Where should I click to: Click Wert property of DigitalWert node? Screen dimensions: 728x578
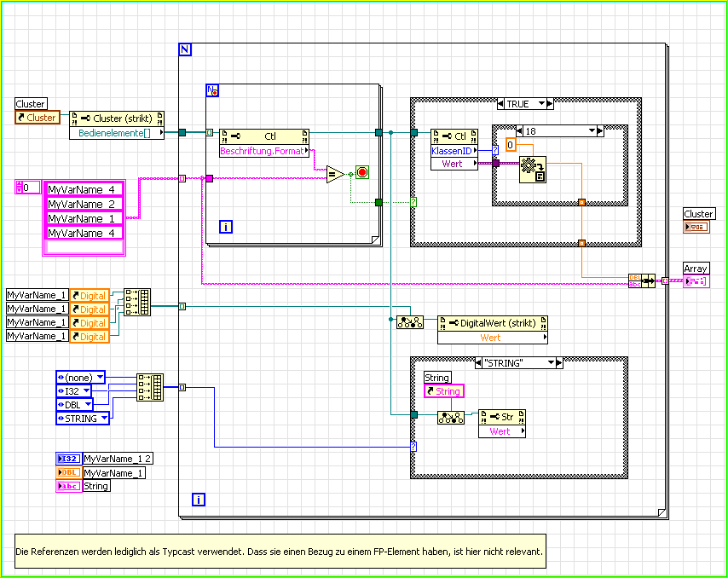pos(493,338)
